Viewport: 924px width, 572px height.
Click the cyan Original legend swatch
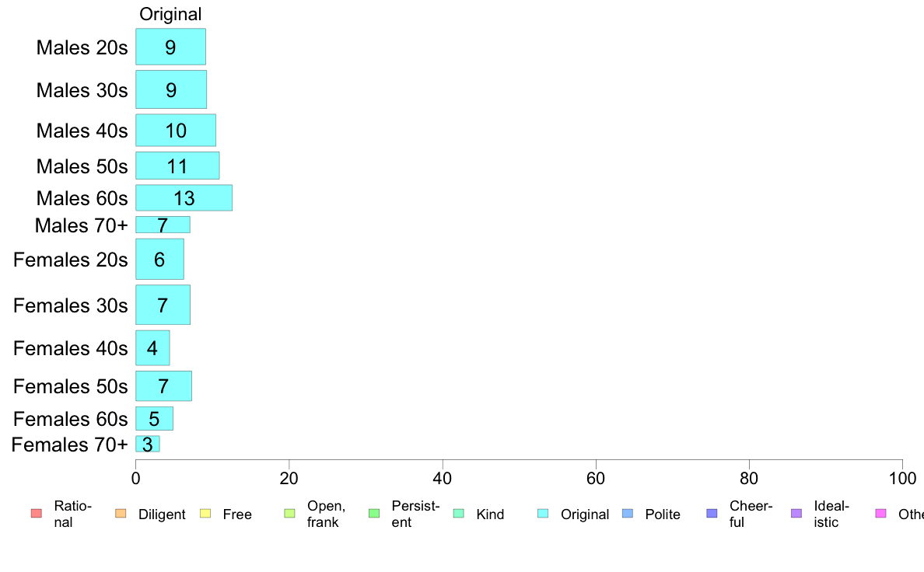click(x=543, y=514)
